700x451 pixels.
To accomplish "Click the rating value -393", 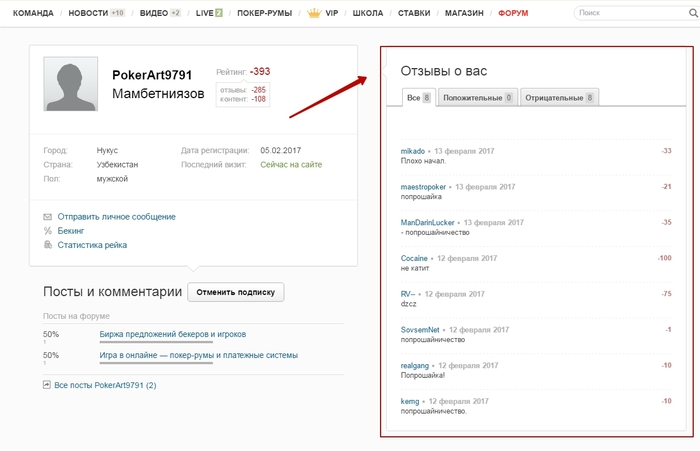I will point(260,71).
